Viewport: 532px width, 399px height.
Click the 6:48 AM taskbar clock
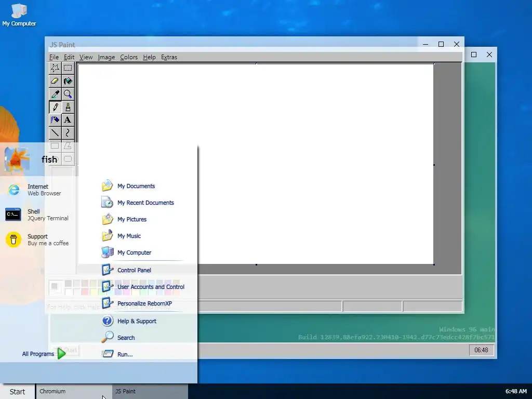pyautogui.click(x=516, y=391)
